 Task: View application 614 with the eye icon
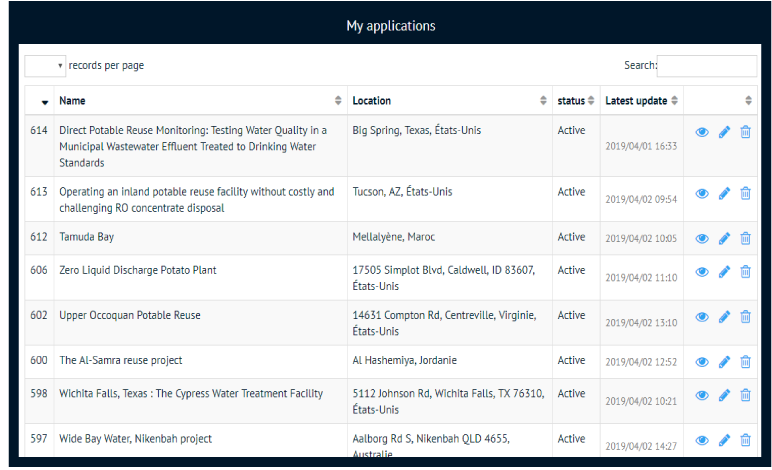click(x=702, y=132)
